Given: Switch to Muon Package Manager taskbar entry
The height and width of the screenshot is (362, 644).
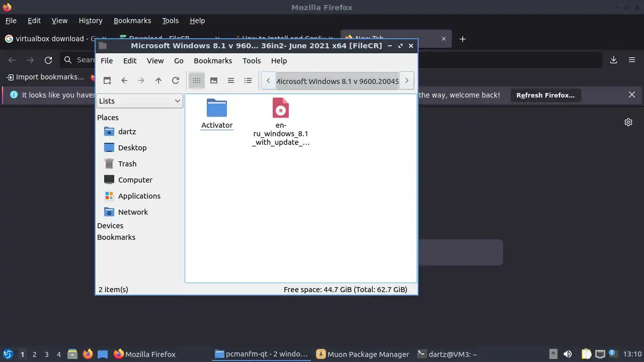Looking at the screenshot, I should [363, 354].
